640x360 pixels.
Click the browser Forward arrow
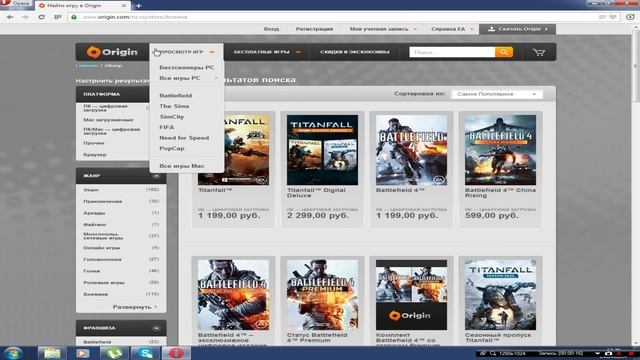pos(25,17)
